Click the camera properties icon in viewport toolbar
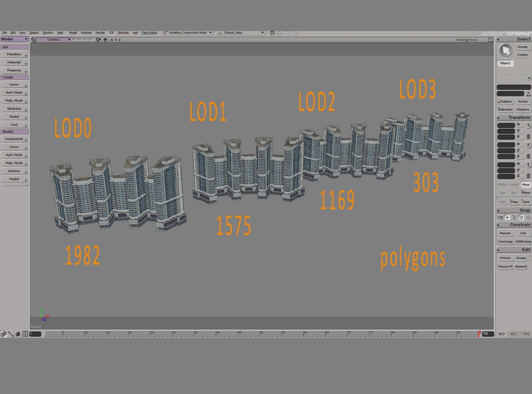This screenshot has height=394, width=532. [x=98, y=40]
